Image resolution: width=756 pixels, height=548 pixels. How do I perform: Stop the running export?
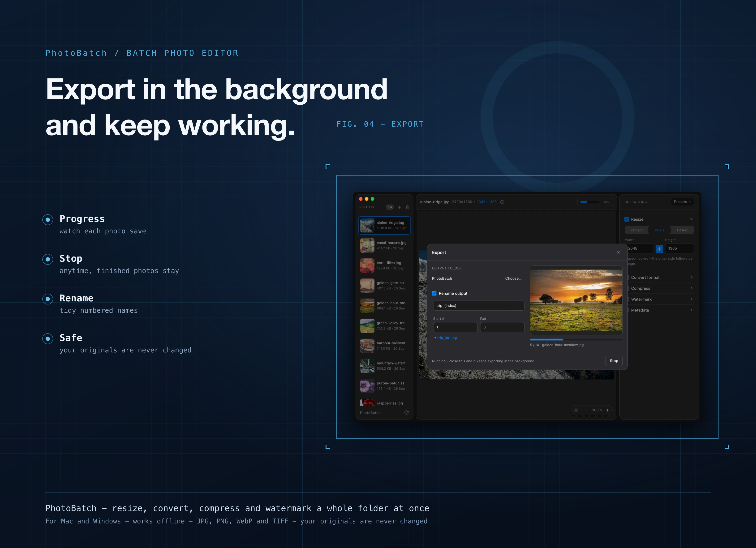(x=614, y=361)
